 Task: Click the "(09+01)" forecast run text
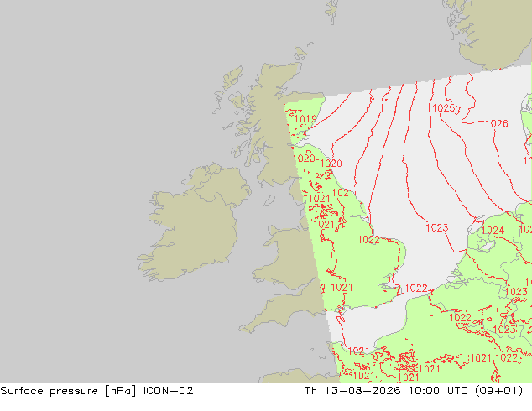498,391
